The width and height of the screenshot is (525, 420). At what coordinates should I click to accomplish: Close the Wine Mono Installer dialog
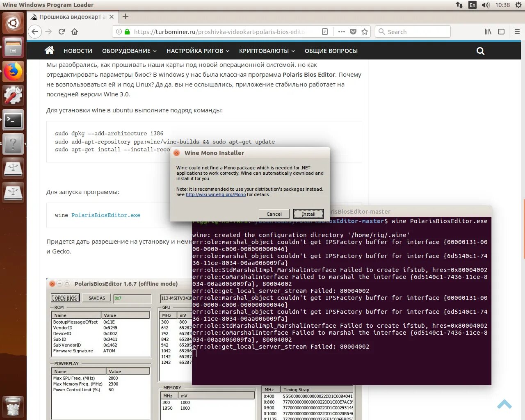[176, 153]
